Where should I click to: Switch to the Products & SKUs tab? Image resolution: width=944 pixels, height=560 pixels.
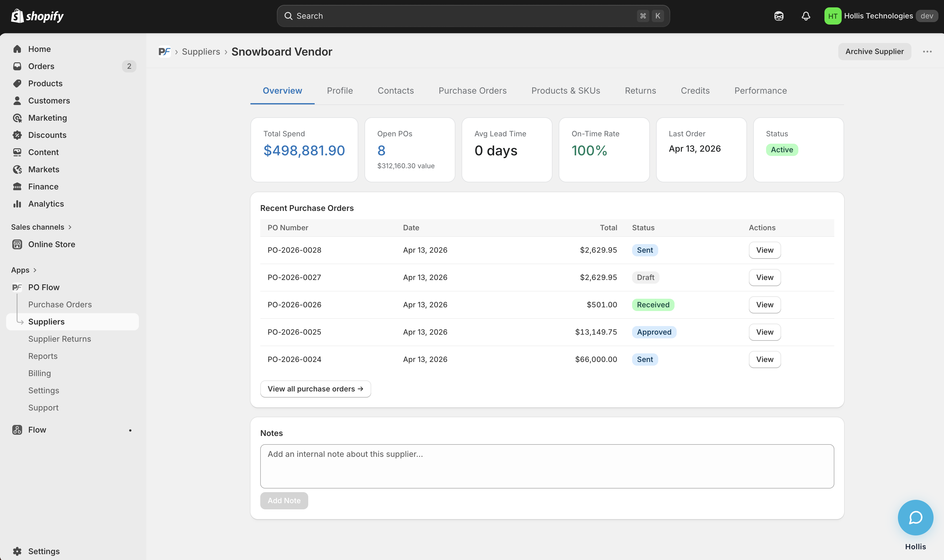tap(565, 91)
